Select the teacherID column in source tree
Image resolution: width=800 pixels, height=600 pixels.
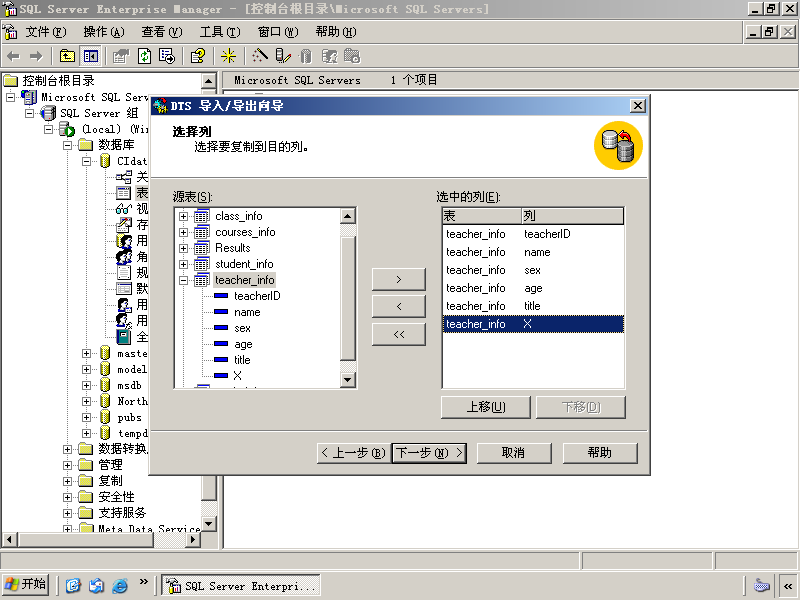click(x=257, y=296)
